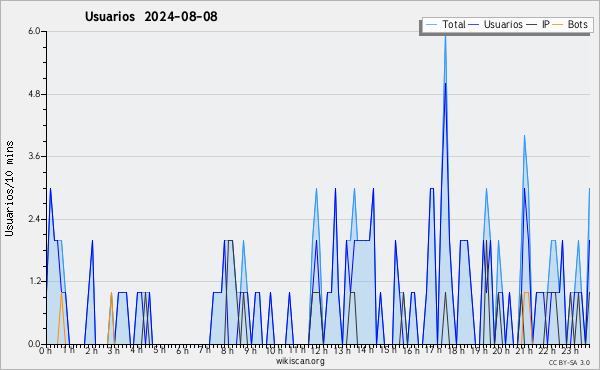Click the y-axis value 1.2
The height and width of the screenshot is (370, 600).
[34, 282]
